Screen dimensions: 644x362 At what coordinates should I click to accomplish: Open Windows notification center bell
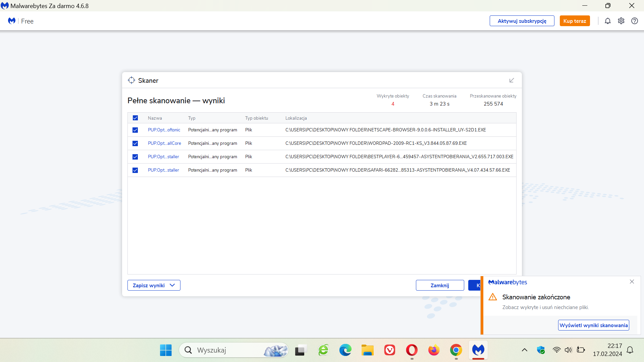pyautogui.click(x=630, y=350)
